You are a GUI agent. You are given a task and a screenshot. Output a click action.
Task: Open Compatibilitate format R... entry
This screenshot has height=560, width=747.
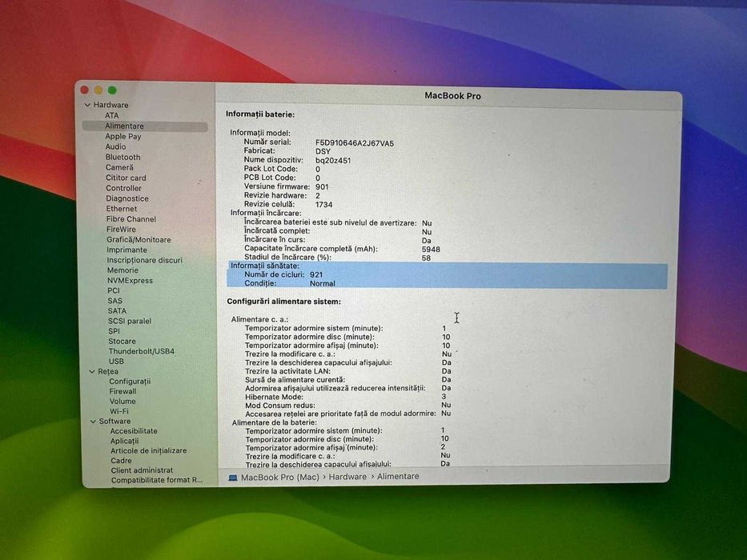tap(157, 480)
